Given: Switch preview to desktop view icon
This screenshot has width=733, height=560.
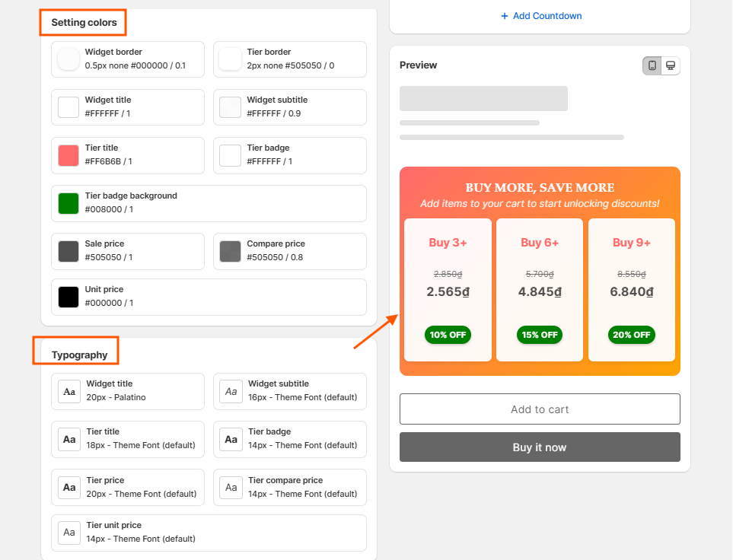Looking at the screenshot, I should coord(671,65).
